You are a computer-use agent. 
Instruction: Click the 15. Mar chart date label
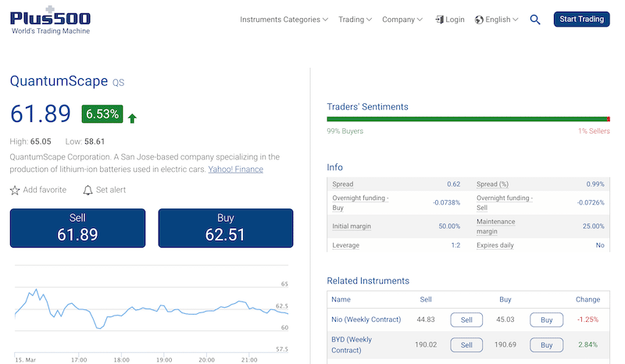26,359
